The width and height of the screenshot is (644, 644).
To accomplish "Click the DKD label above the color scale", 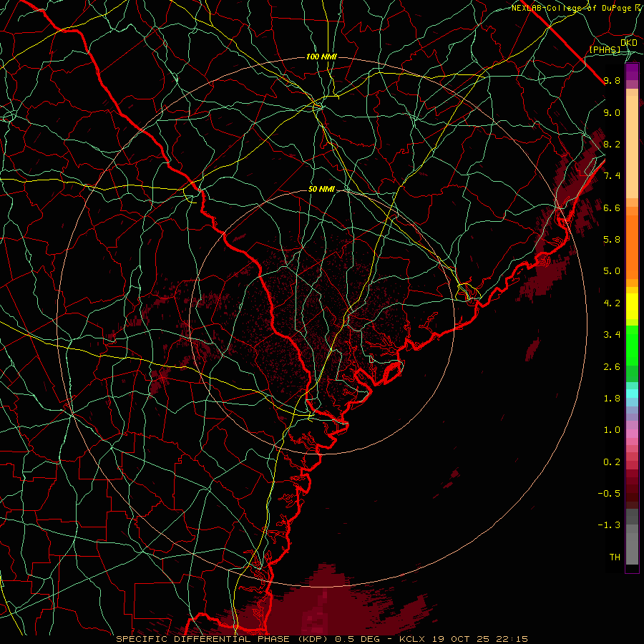I will coord(629,43).
